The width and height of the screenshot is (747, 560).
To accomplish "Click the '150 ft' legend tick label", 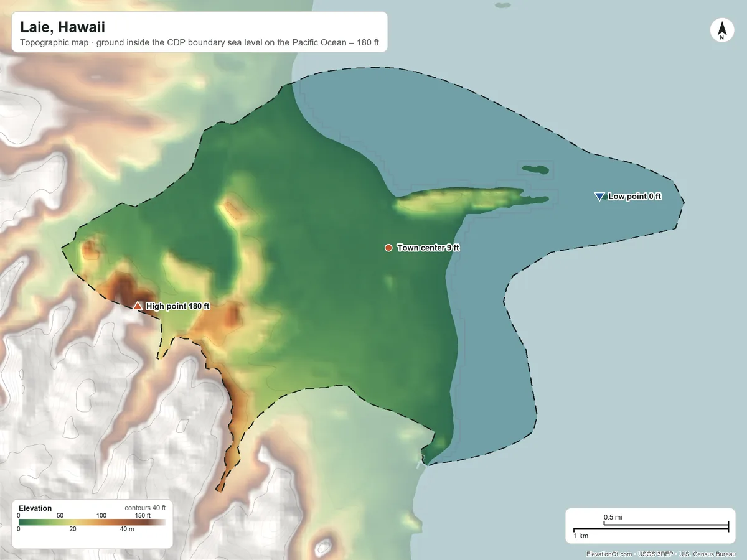I will pyautogui.click(x=143, y=515).
